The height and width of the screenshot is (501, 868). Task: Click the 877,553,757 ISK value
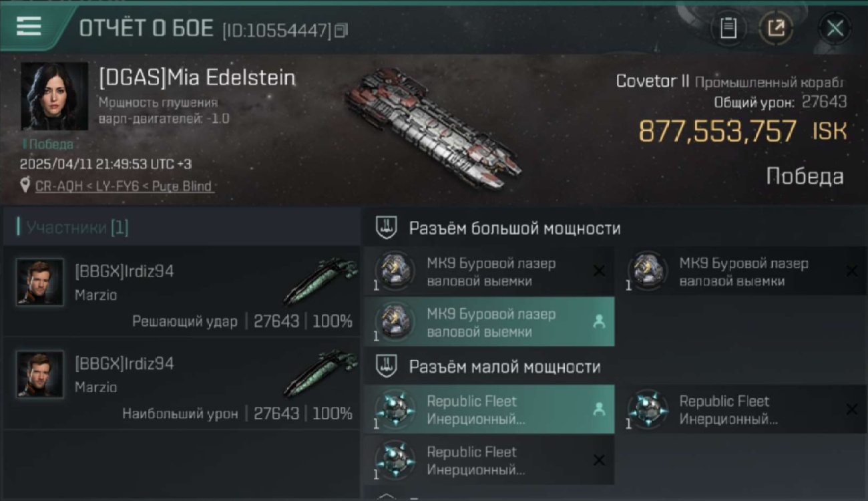(742, 132)
